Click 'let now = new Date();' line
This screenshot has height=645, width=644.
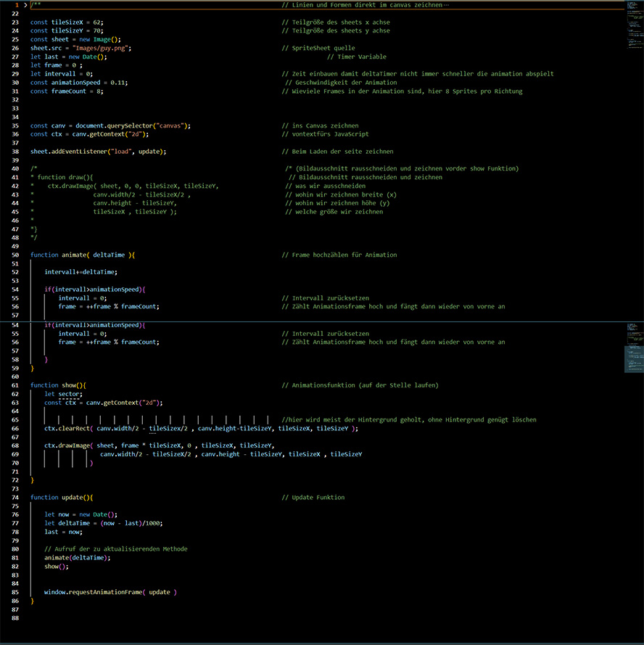[x=80, y=514]
